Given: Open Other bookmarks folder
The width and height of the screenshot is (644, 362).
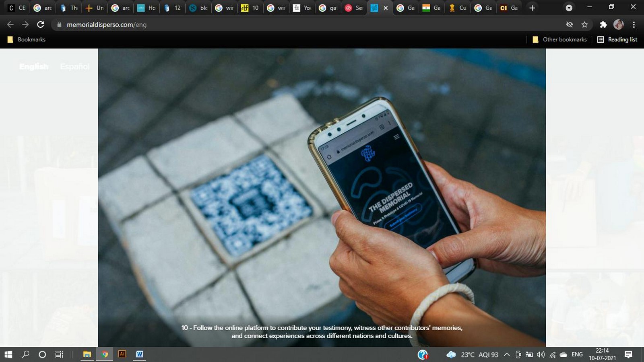Looking at the screenshot, I should pos(559,39).
